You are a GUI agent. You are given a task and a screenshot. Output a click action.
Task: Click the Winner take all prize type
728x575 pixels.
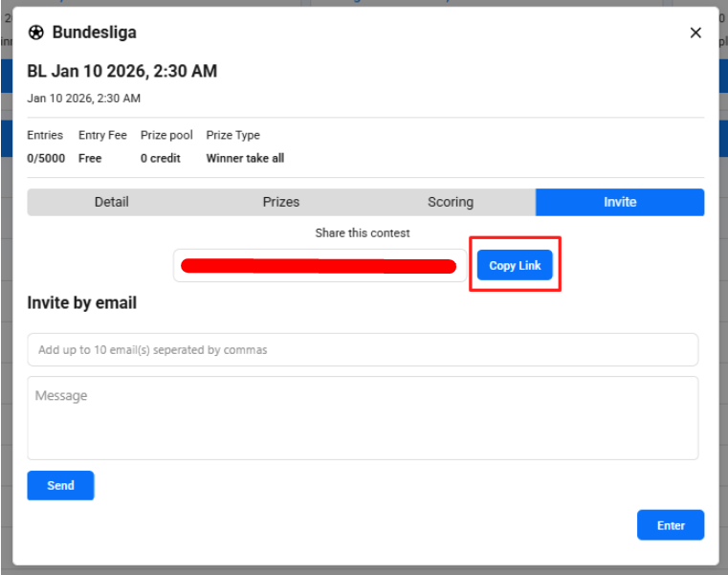pos(245,158)
